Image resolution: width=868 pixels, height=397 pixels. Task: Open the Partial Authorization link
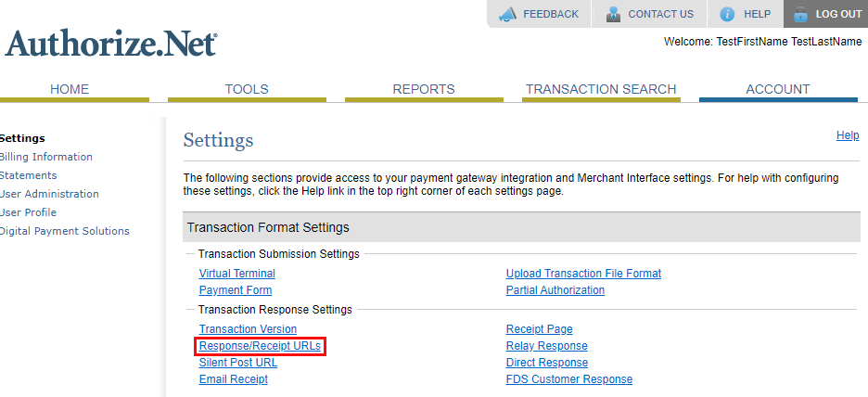pyautogui.click(x=555, y=290)
